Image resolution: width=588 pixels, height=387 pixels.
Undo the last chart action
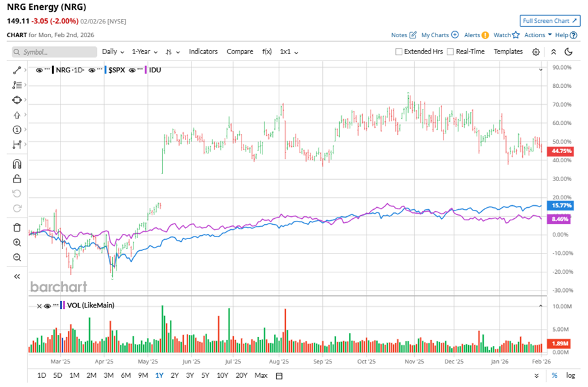[x=17, y=193]
